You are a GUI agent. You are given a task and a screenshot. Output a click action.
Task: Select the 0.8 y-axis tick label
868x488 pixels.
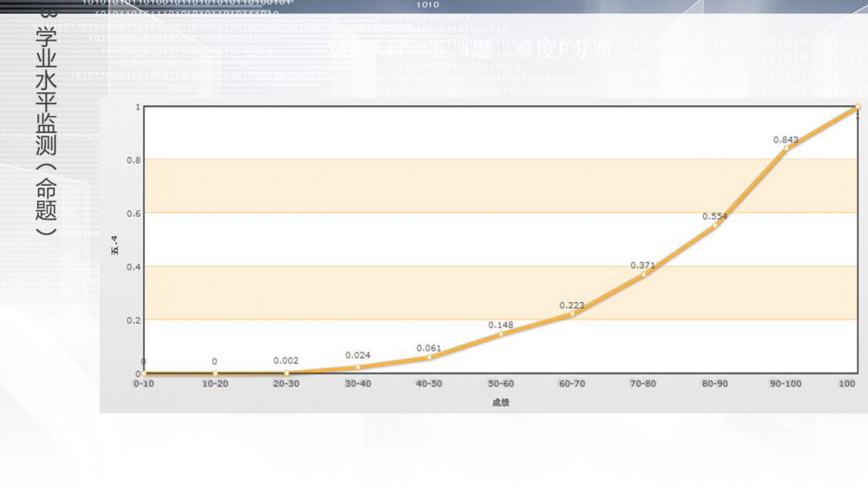pyautogui.click(x=132, y=160)
